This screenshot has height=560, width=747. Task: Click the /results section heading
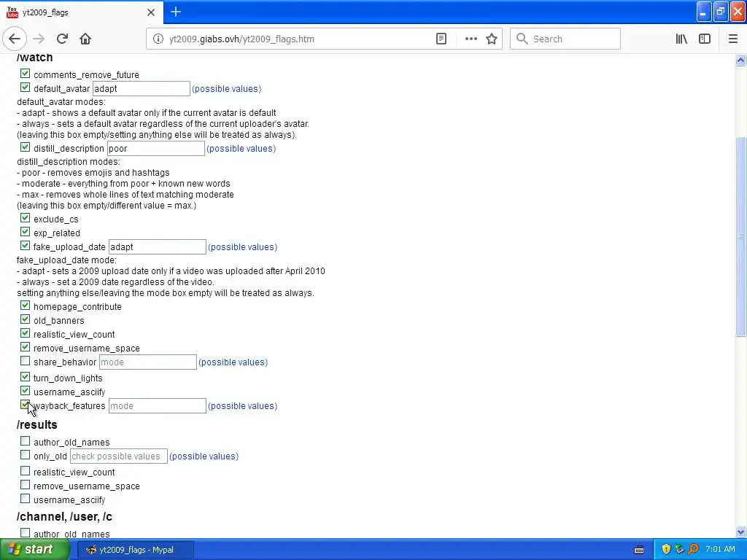(37, 425)
